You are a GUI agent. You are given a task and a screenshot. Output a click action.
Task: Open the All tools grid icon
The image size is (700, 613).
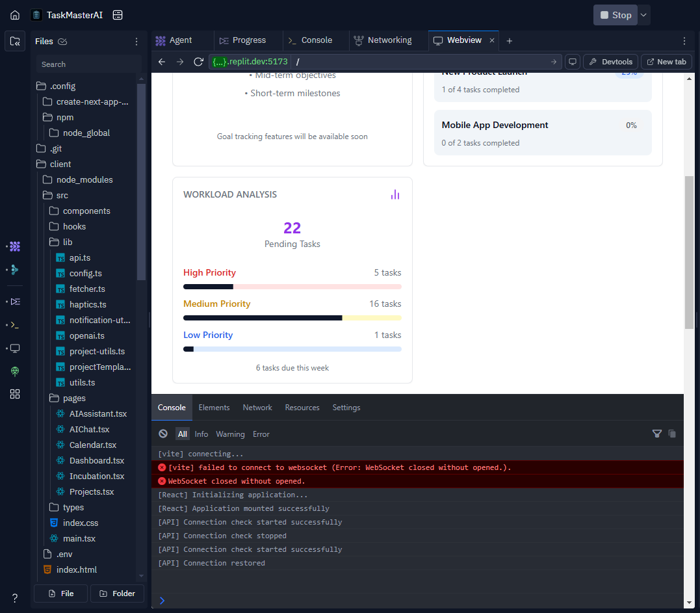[15, 394]
